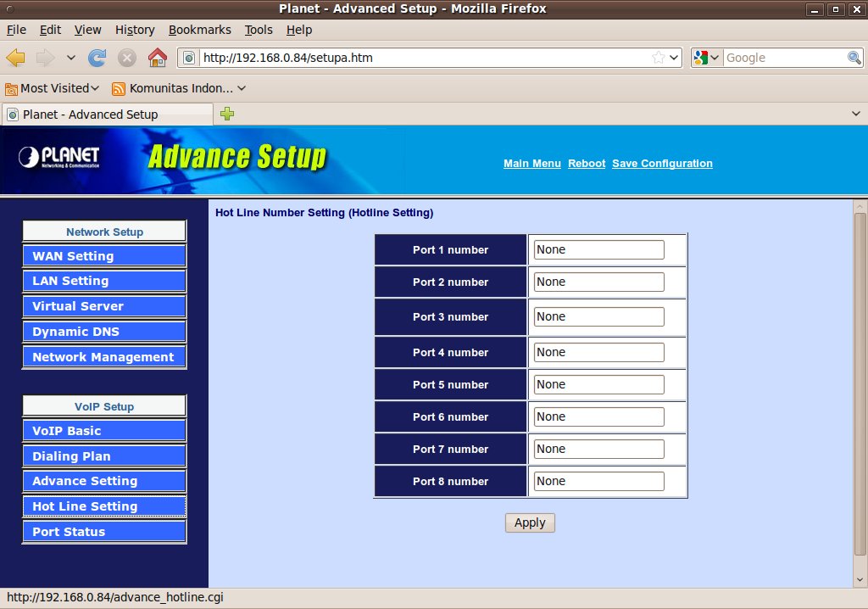868x609 pixels.
Task: Open LAN Setting in sidebar
Action: (x=104, y=281)
